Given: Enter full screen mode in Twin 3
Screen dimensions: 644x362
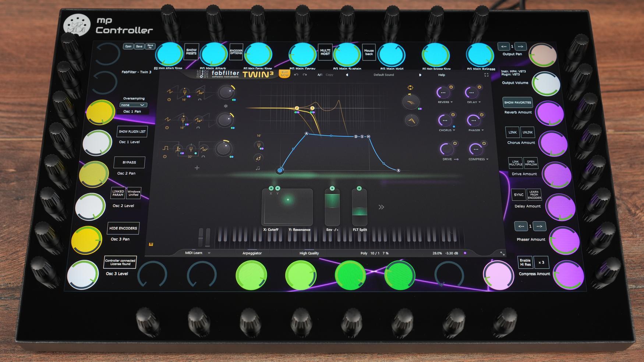Looking at the screenshot, I should tap(486, 75).
